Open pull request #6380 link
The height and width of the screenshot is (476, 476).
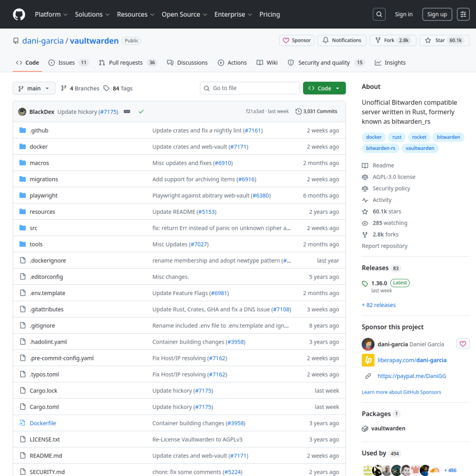261,196
